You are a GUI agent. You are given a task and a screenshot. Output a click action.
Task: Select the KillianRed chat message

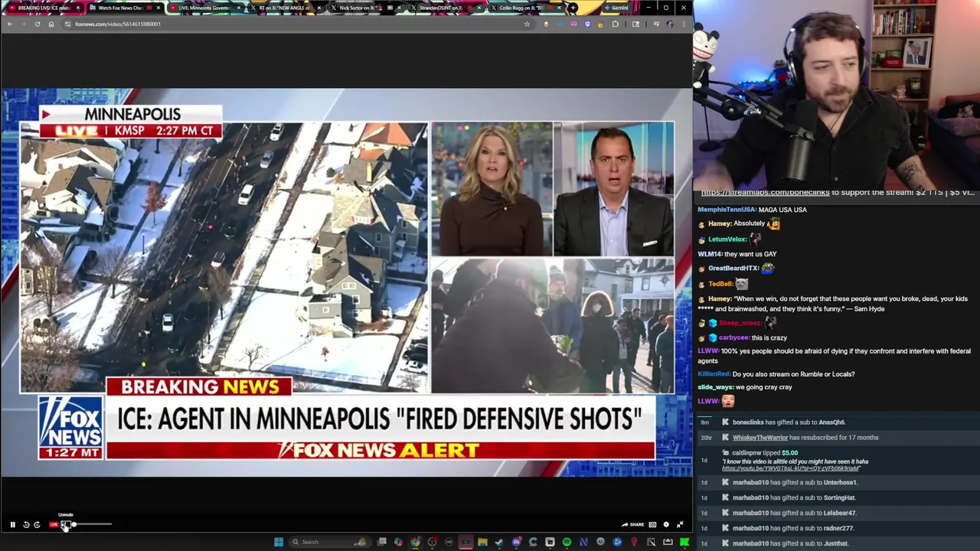[x=776, y=374]
